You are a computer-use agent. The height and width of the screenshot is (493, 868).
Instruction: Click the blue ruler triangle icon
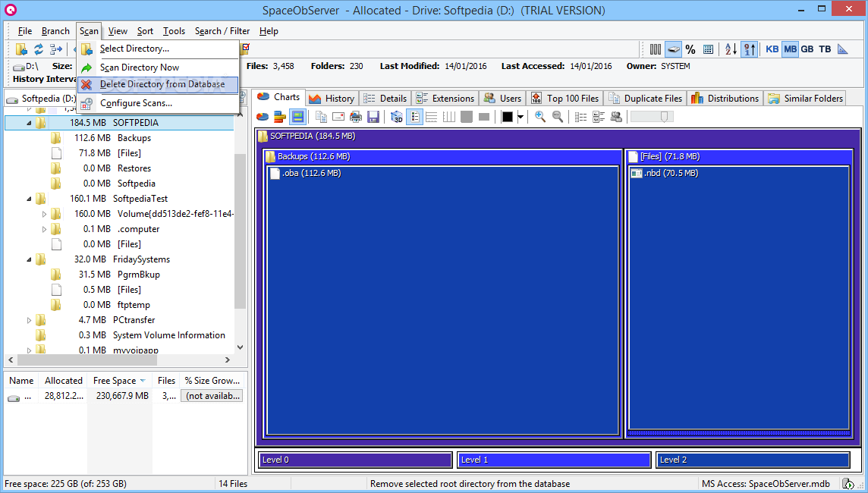coord(842,49)
